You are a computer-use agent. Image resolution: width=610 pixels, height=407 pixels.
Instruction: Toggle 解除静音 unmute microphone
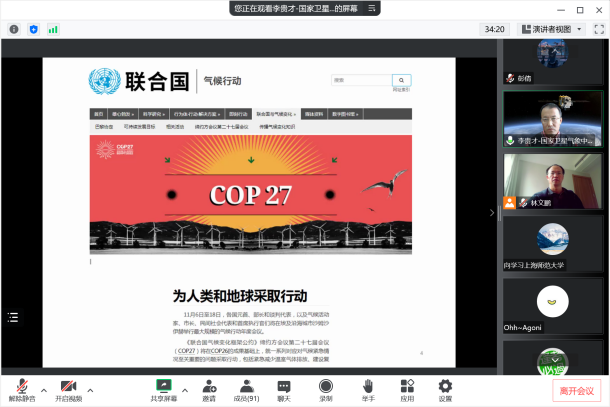pos(22,390)
